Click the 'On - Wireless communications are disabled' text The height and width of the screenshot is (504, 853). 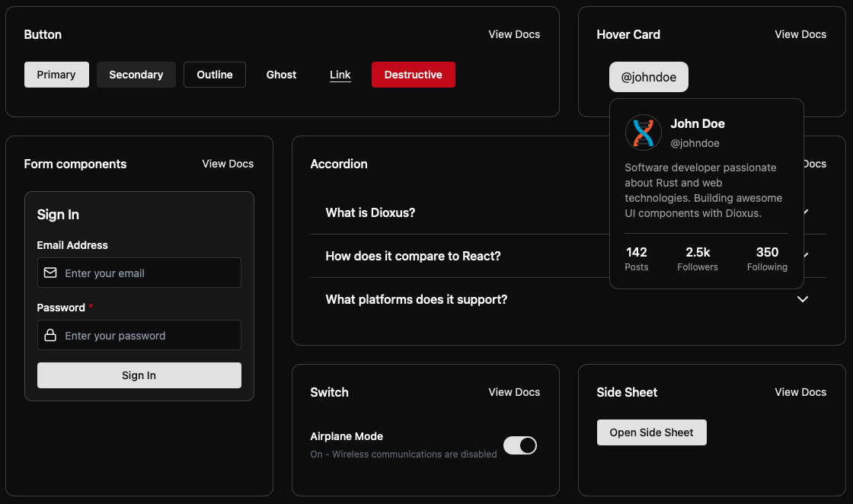(x=404, y=454)
